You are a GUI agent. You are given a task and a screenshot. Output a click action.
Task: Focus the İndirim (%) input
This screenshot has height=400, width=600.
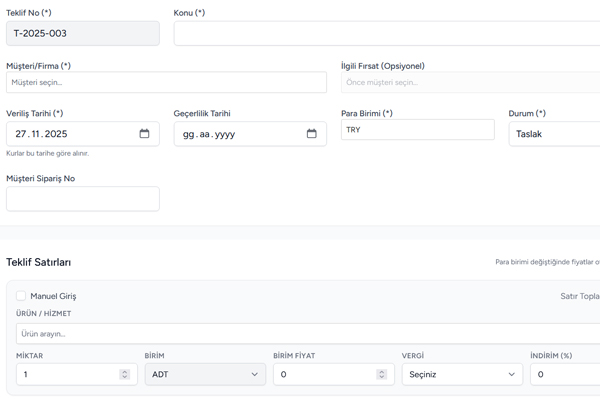tap(565, 375)
